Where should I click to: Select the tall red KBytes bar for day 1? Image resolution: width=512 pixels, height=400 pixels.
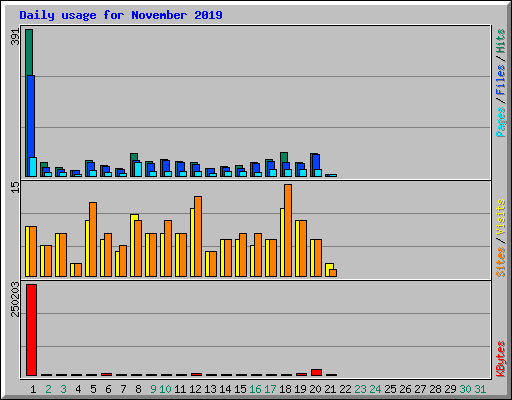[31, 330]
